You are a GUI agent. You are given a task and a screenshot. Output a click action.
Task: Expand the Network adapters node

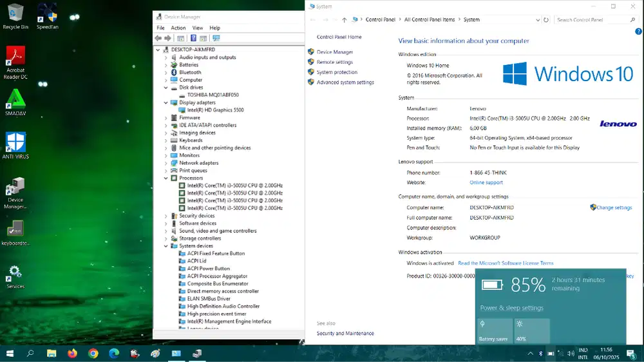(x=166, y=163)
